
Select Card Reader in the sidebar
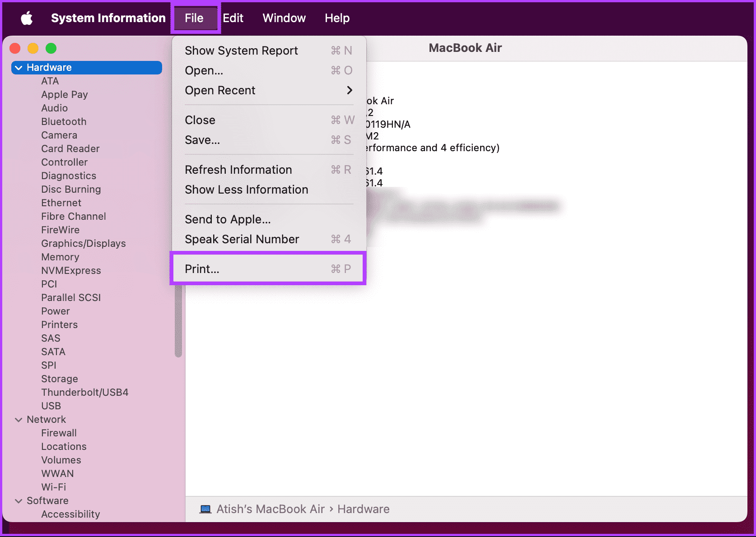point(70,149)
